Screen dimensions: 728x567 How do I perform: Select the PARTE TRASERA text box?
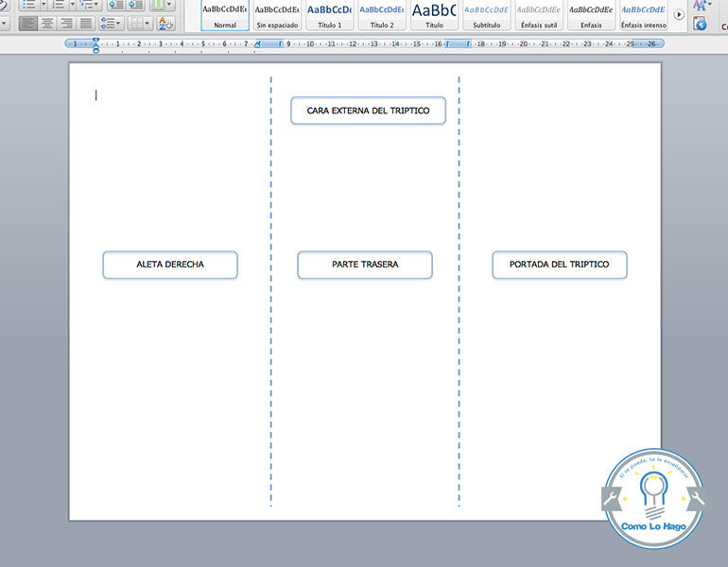pos(365,265)
